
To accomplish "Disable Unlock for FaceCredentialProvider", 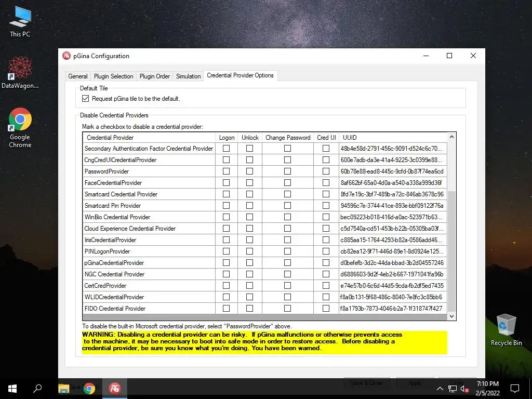I will point(250,182).
